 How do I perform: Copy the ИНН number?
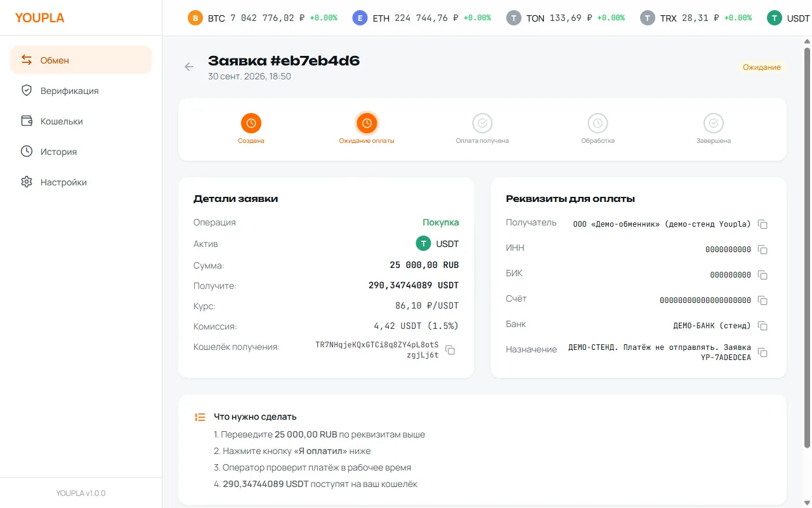point(763,250)
